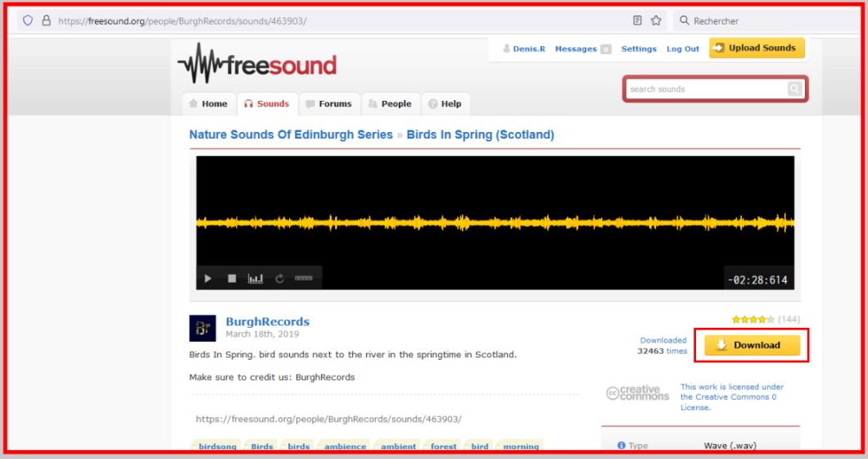
Task: Open reader view icon in address bar
Action: 637,20
